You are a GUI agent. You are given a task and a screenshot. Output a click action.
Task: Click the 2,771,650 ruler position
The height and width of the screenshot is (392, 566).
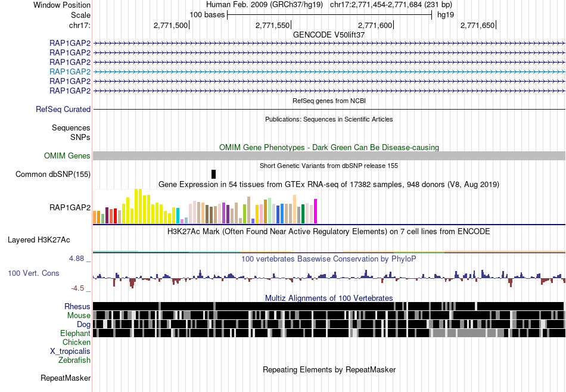(477, 25)
